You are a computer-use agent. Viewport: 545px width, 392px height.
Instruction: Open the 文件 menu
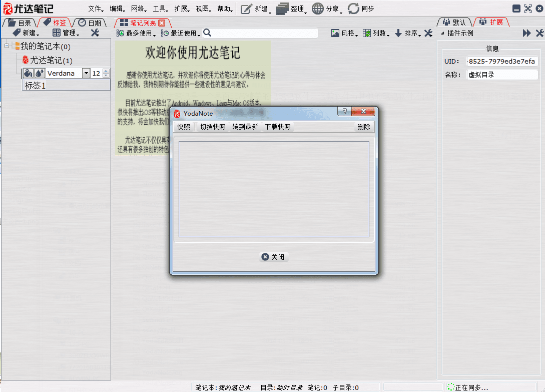[x=96, y=9]
